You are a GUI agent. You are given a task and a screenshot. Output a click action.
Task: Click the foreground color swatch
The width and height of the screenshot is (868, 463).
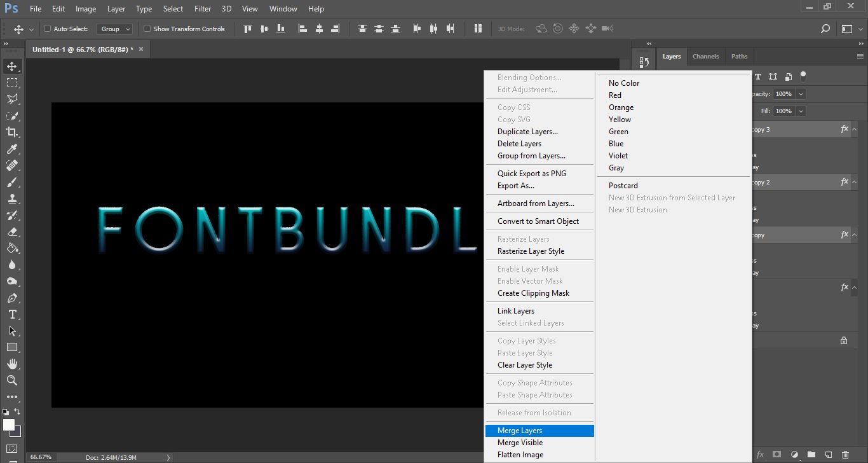click(9, 425)
